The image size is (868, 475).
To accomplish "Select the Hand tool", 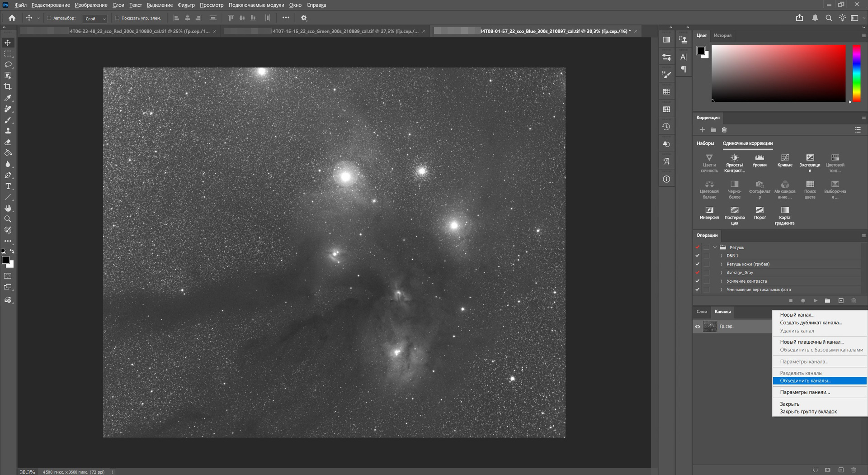I will point(8,208).
